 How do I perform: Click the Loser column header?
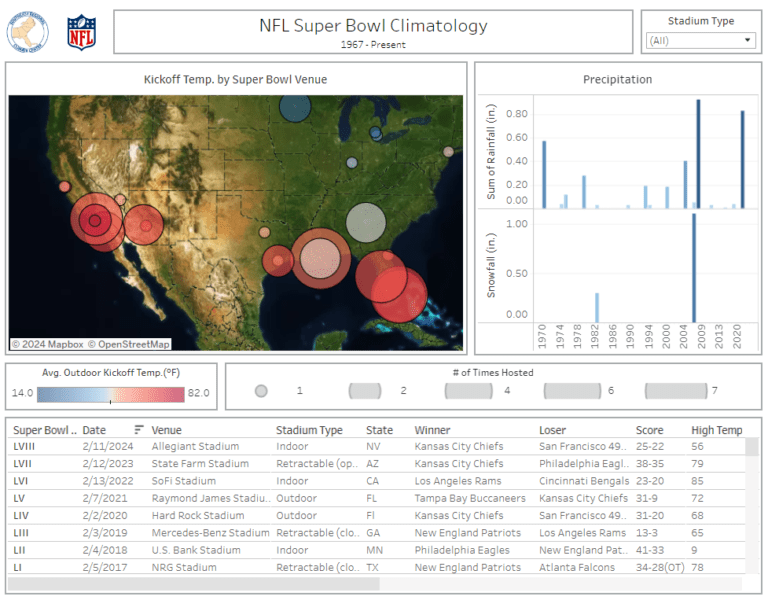pos(552,430)
